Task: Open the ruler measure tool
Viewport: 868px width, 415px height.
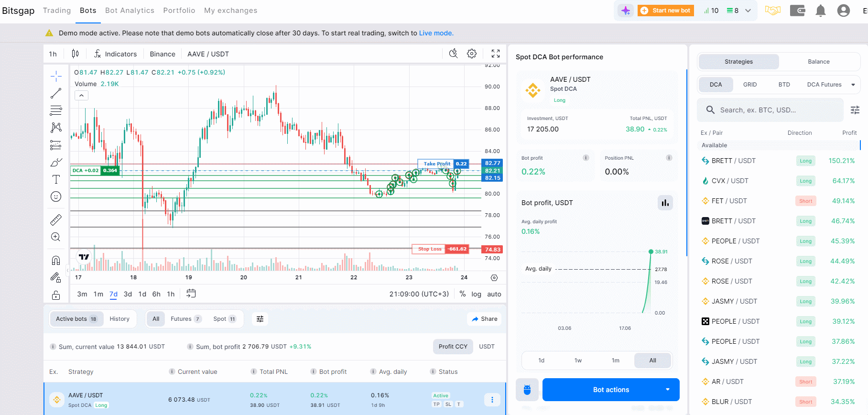Action: tap(56, 220)
